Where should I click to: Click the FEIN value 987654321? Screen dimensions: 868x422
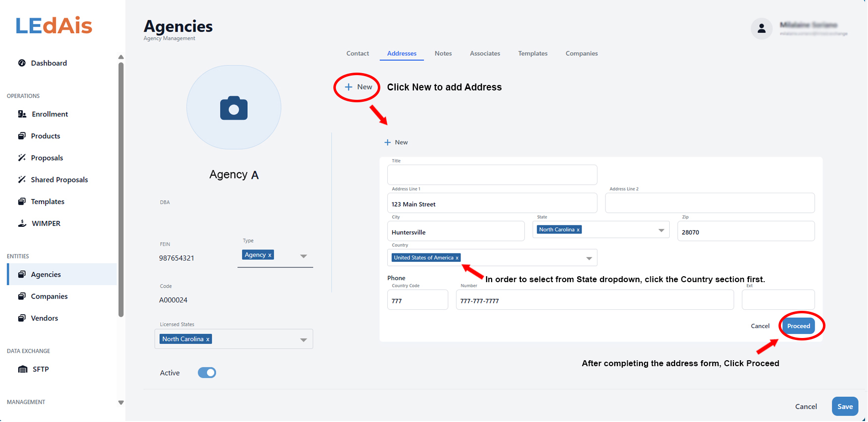point(177,258)
